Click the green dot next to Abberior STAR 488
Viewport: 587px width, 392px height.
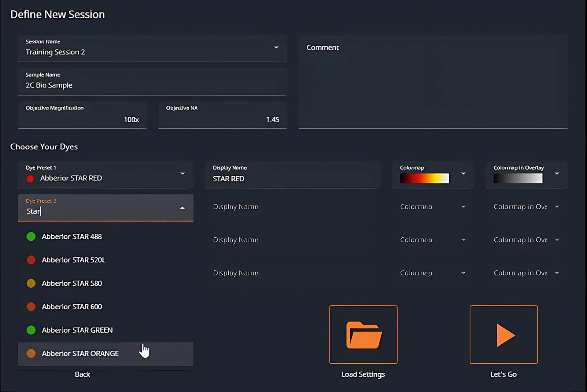[x=31, y=236]
